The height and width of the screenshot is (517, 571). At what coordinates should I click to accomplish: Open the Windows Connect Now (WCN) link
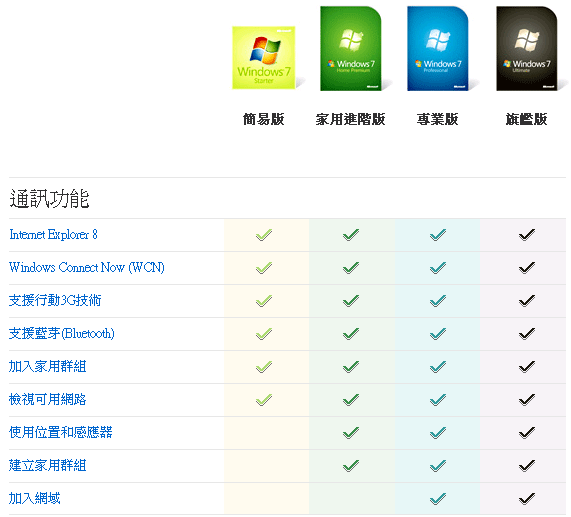click(87, 268)
